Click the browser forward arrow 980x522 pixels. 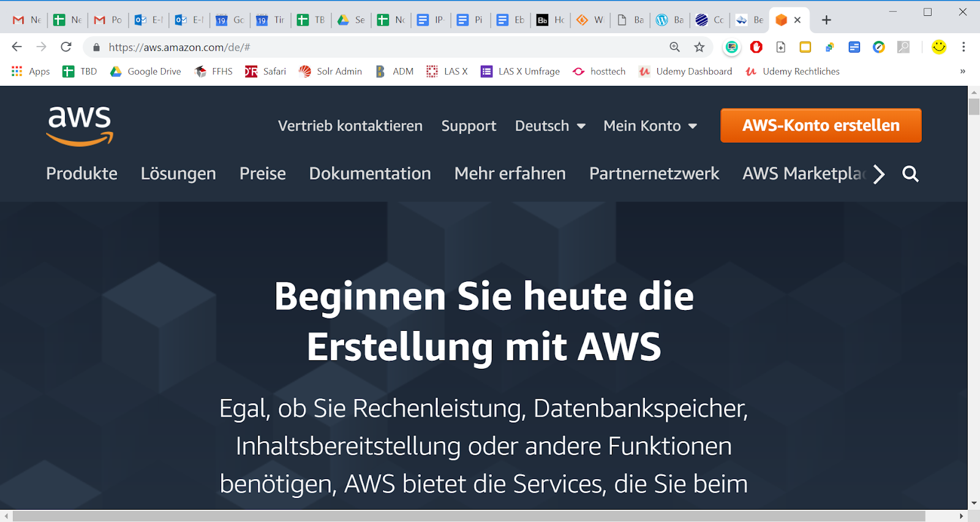click(41, 47)
